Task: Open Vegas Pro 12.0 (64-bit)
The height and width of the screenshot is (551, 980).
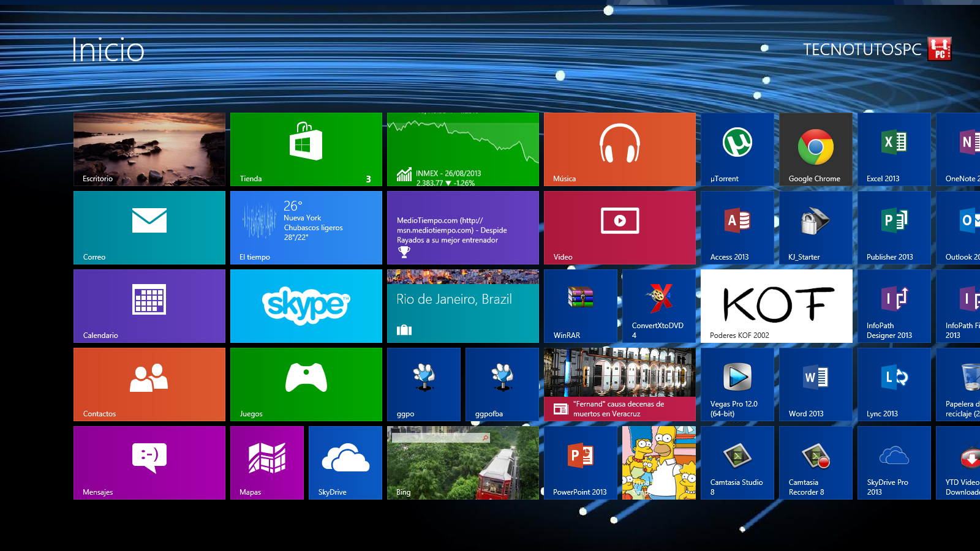Action: coord(737,384)
